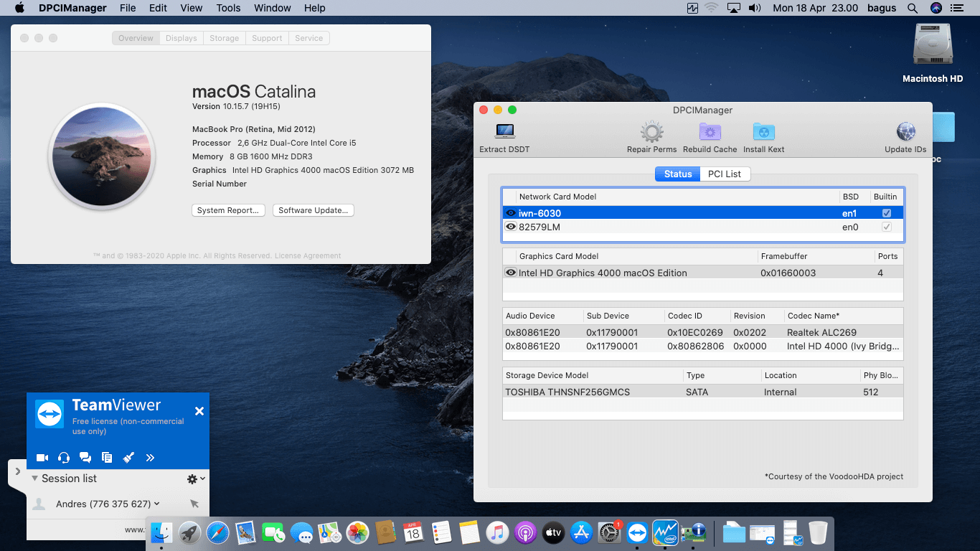Click the Framebuffer column header

coord(816,256)
